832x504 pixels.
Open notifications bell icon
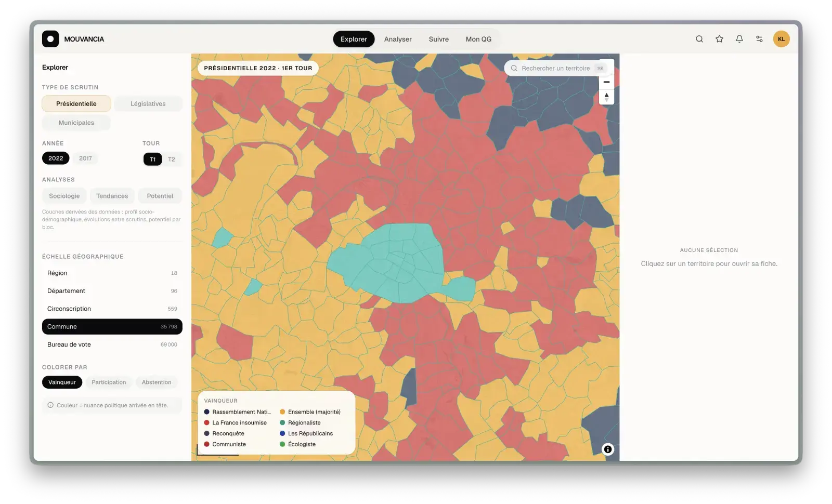pos(739,39)
